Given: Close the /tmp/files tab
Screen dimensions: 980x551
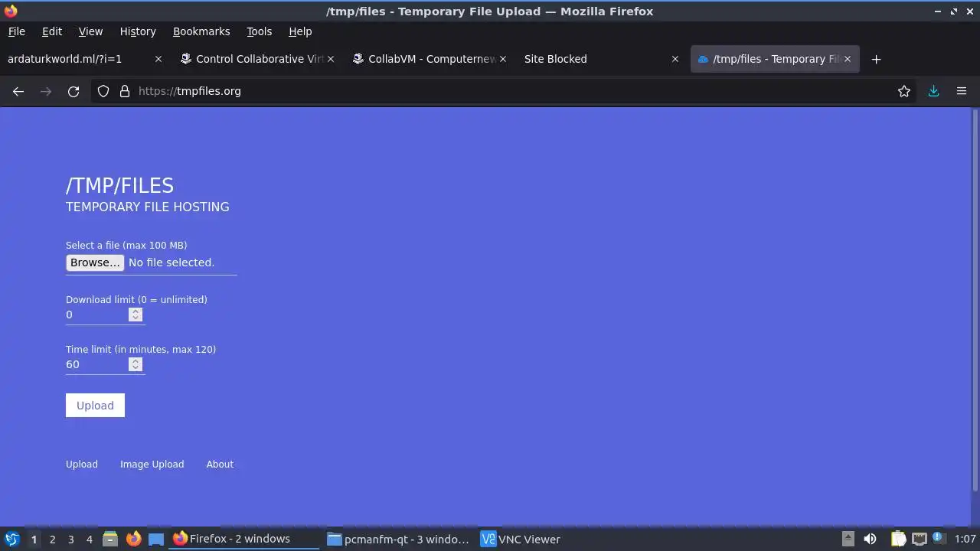Looking at the screenshot, I should click(848, 59).
